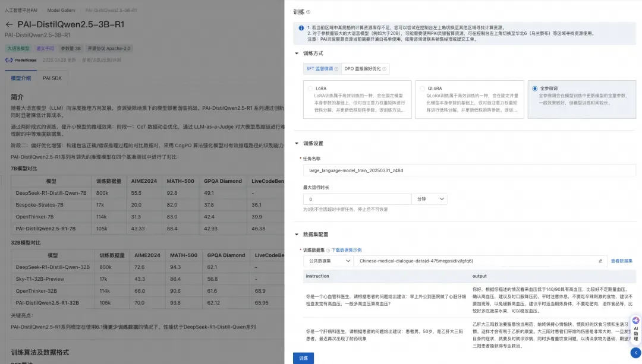This screenshot has width=642, height=364.
Task: Click 查看数据集 link
Action: [x=622, y=261]
